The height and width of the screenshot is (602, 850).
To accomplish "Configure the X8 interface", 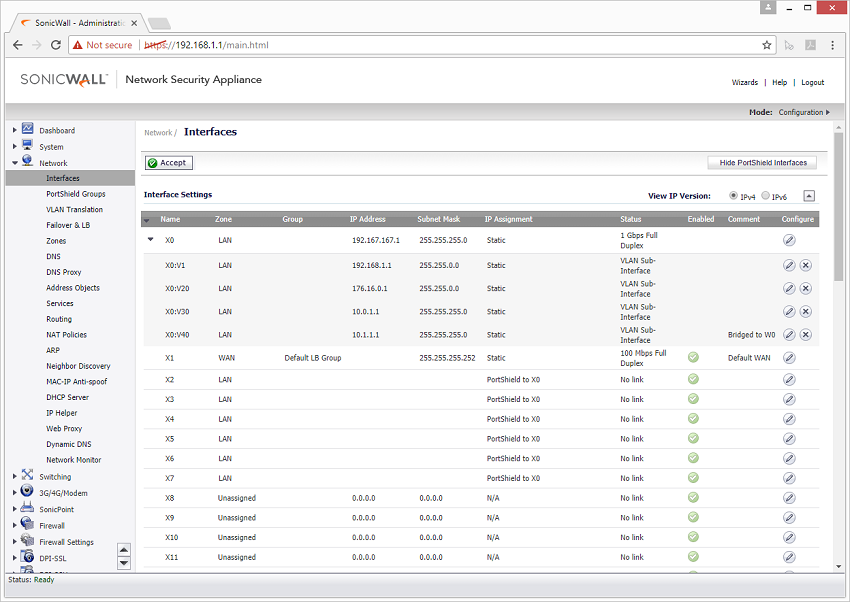I will pos(789,498).
